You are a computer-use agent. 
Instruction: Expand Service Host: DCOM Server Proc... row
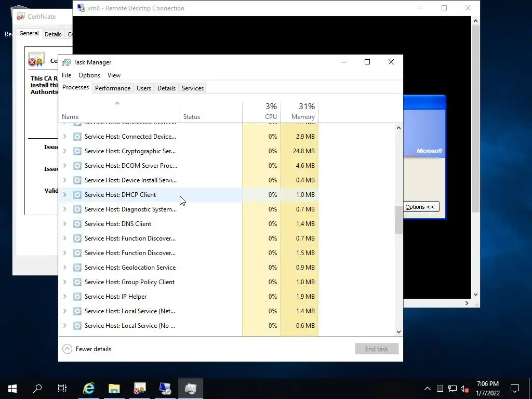click(65, 166)
